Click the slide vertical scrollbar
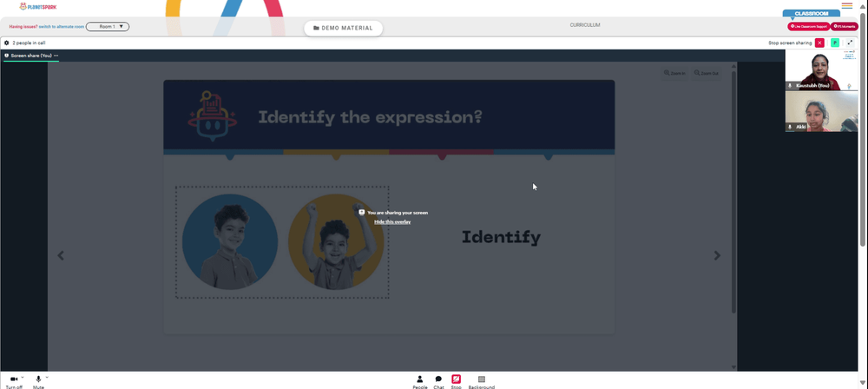This screenshot has height=389, width=868. point(734,192)
